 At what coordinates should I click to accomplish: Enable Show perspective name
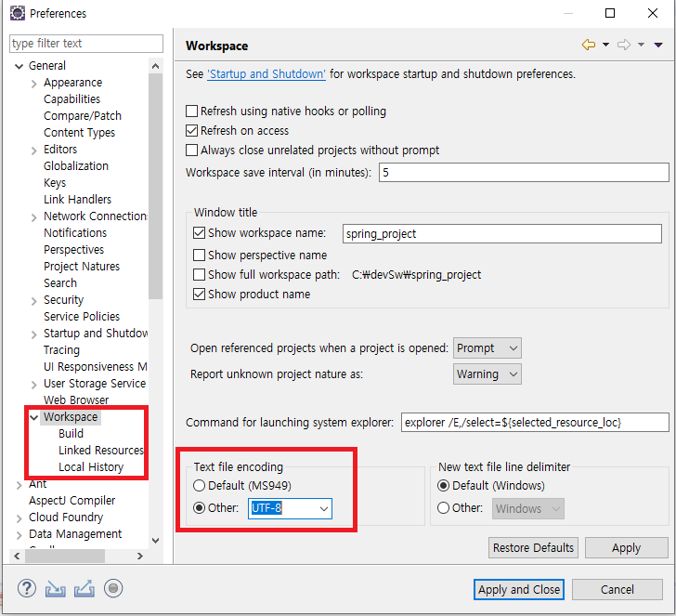199,255
